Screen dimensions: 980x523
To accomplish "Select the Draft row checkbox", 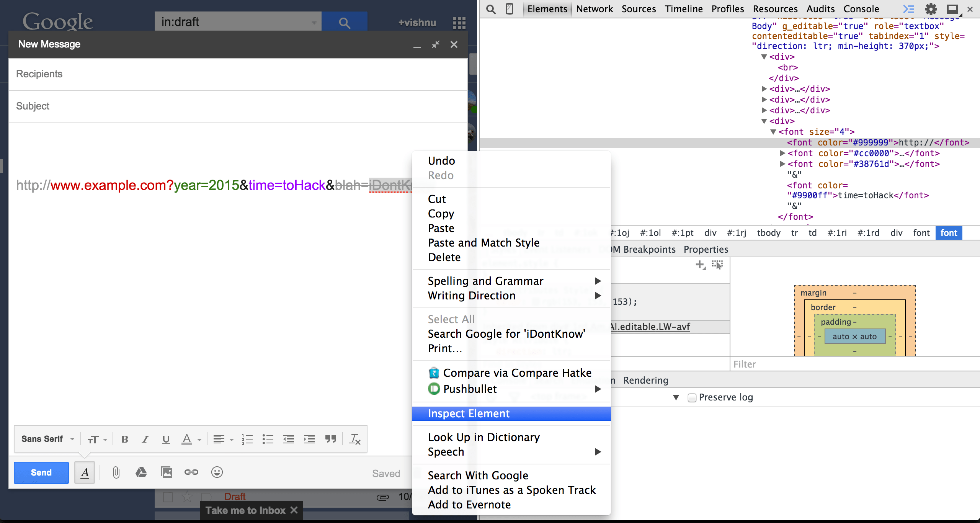I will 168,497.
